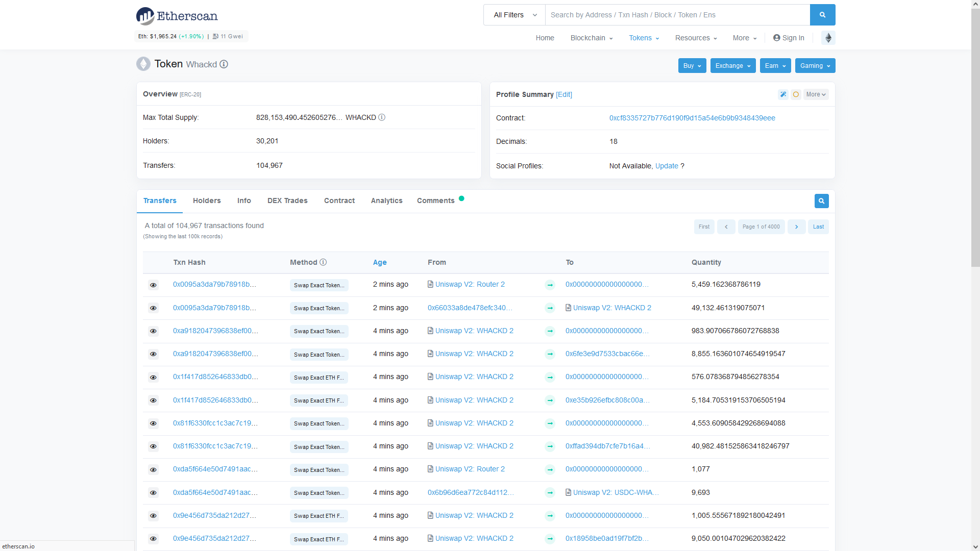Click the Sign In link
Viewport: 980px width, 551px height.
point(789,38)
